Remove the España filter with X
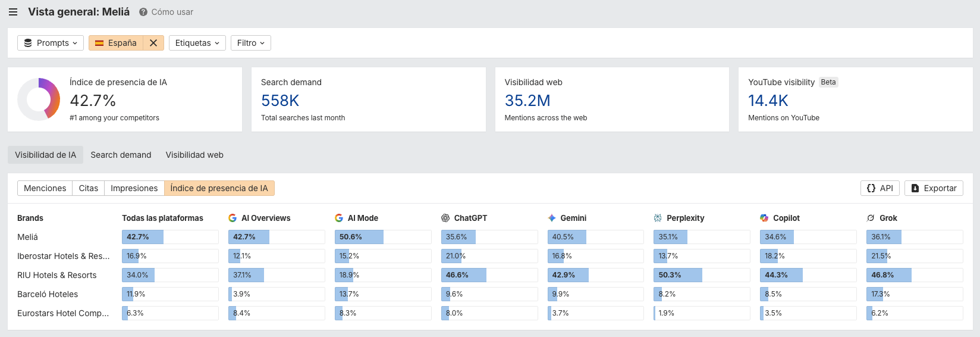 point(153,43)
